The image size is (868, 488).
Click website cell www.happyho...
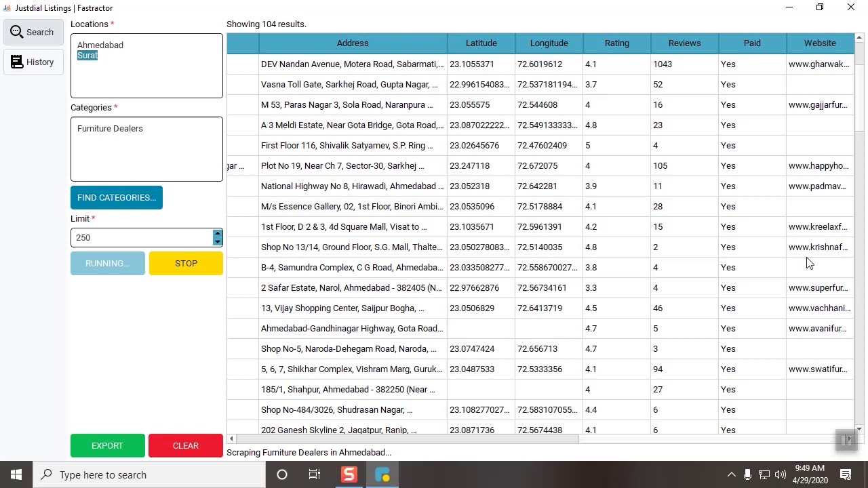[x=820, y=165]
